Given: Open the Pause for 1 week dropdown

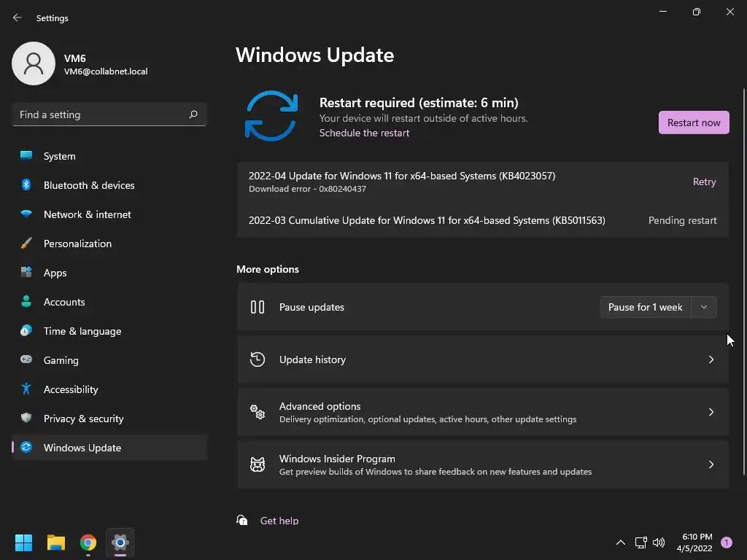Looking at the screenshot, I should pyautogui.click(x=704, y=307).
